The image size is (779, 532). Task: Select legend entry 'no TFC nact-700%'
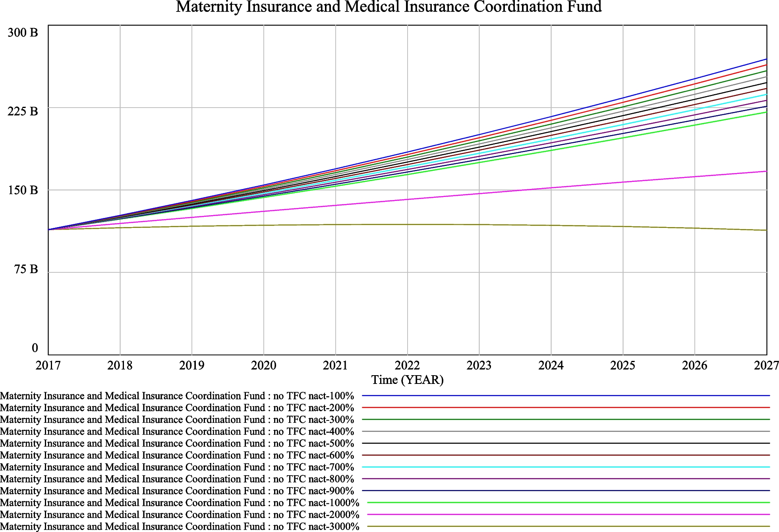[x=177, y=467]
